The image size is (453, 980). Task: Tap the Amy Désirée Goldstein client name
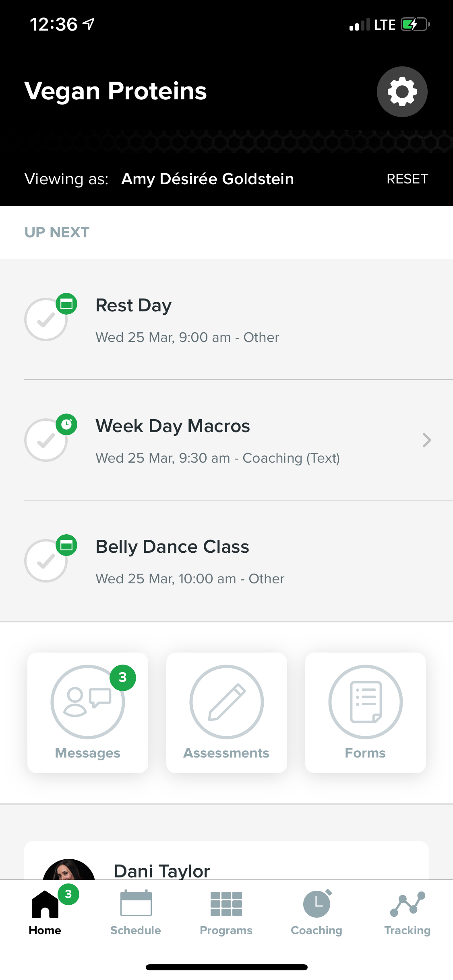click(x=208, y=179)
